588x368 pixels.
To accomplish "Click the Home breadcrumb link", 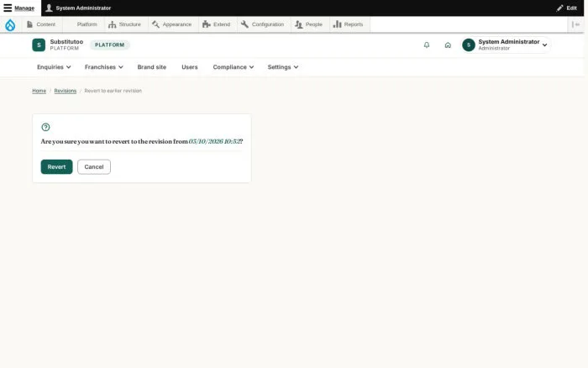I will tap(39, 91).
